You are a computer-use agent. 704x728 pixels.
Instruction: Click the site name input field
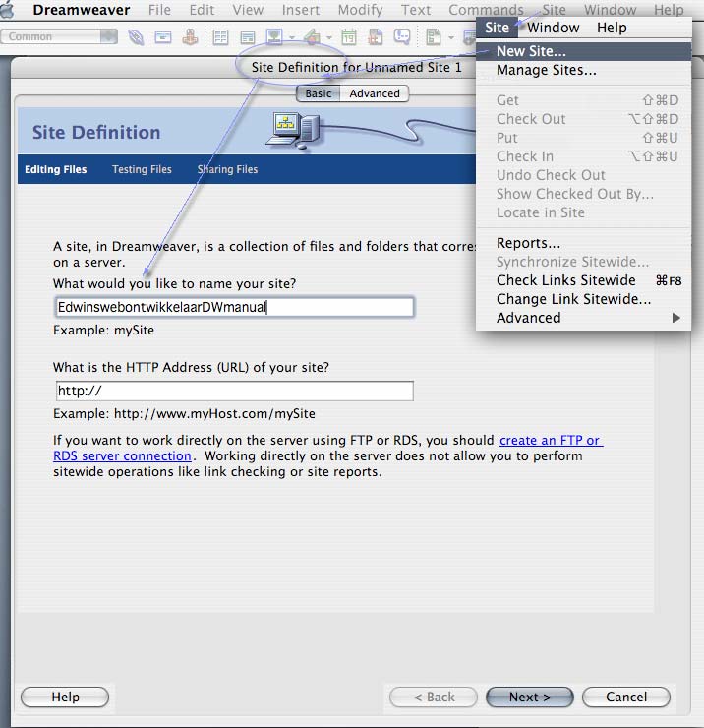pyautogui.click(x=235, y=307)
